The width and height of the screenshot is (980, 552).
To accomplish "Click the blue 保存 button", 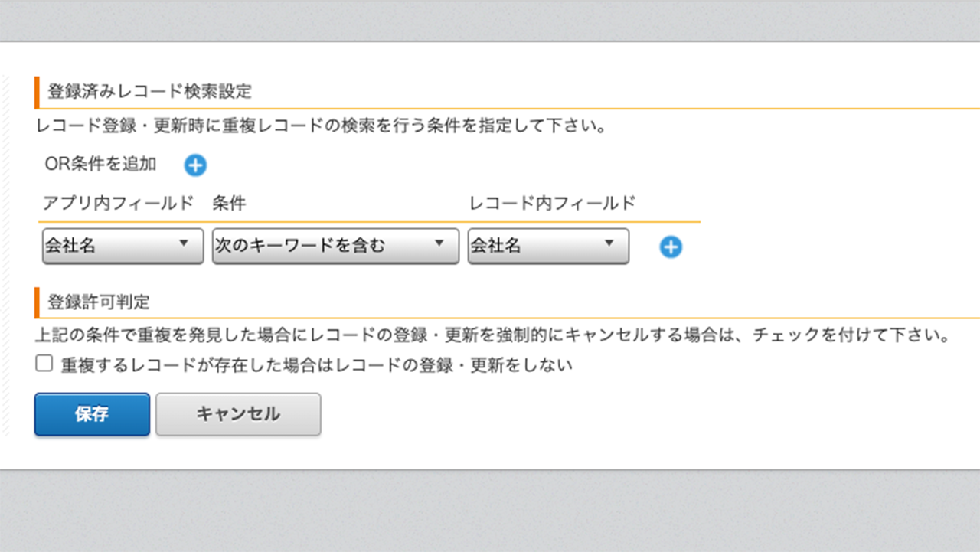I will tap(92, 414).
